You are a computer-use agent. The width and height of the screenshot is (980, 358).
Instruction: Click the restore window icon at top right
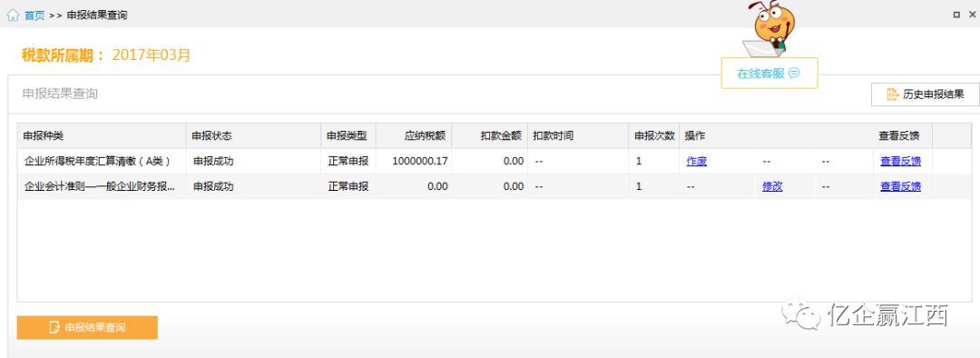(957, 15)
